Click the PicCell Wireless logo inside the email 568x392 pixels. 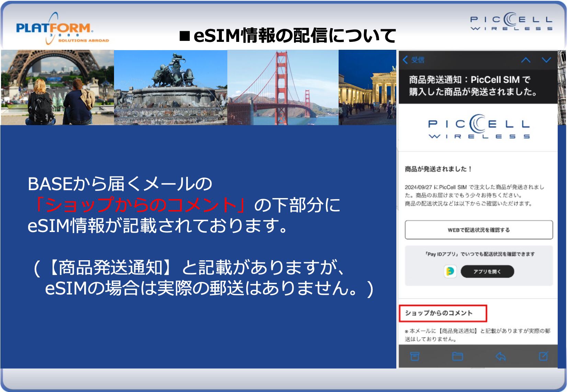[479, 127]
